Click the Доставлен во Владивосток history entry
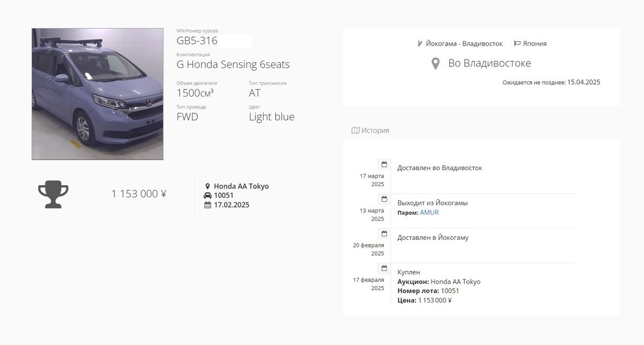This screenshot has height=345, width=644. [x=440, y=168]
